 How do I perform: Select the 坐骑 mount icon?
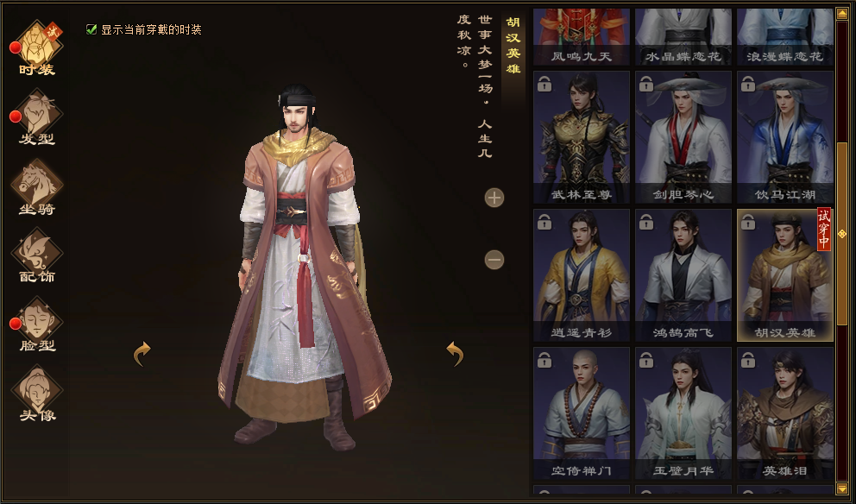(37, 186)
